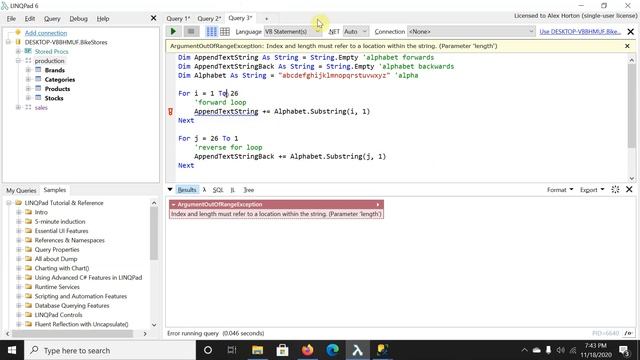This screenshot has width=640, height=360.
Task: Click the Cortana circle icon on the taskbar
Action: tap(208, 350)
